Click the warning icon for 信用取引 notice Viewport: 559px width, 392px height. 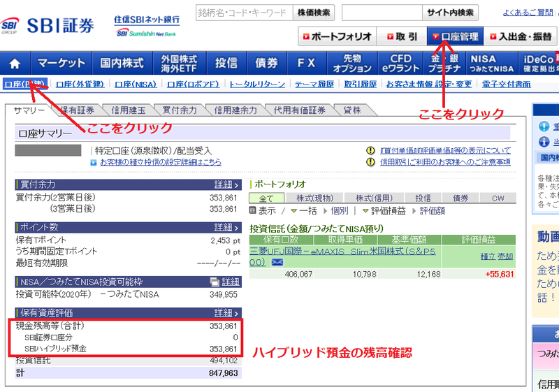click(x=371, y=162)
